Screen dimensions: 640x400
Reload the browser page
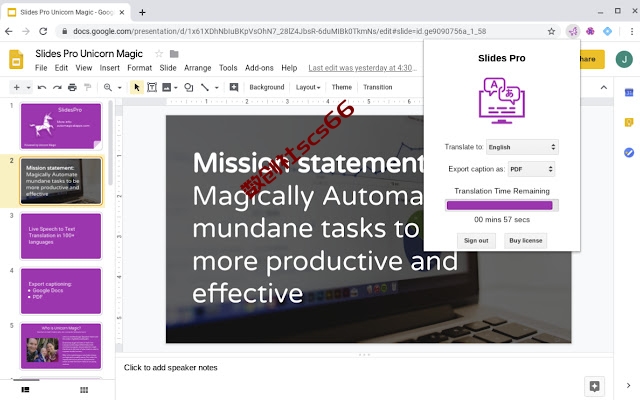click(43, 31)
